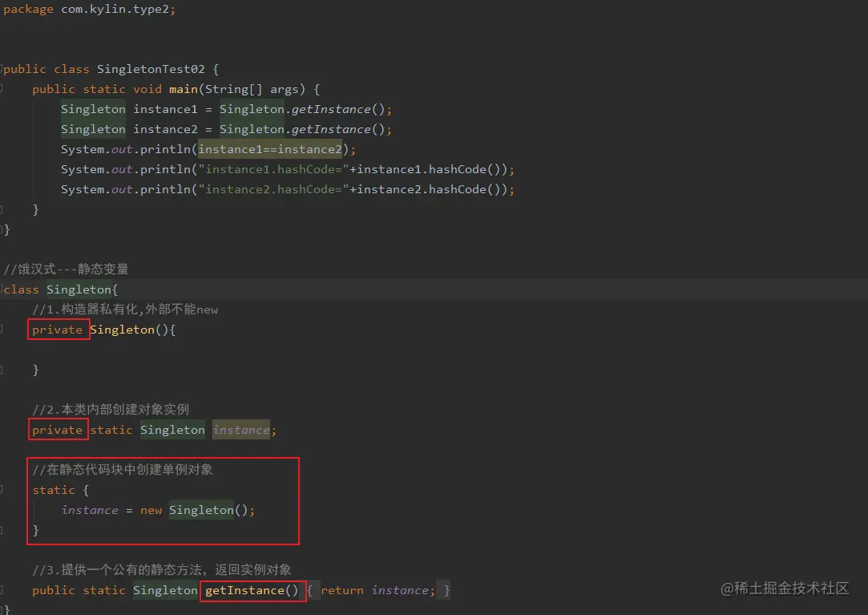868x615 pixels.
Task: Click Singleton() constructor call after new
Action: [x=208, y=510]
